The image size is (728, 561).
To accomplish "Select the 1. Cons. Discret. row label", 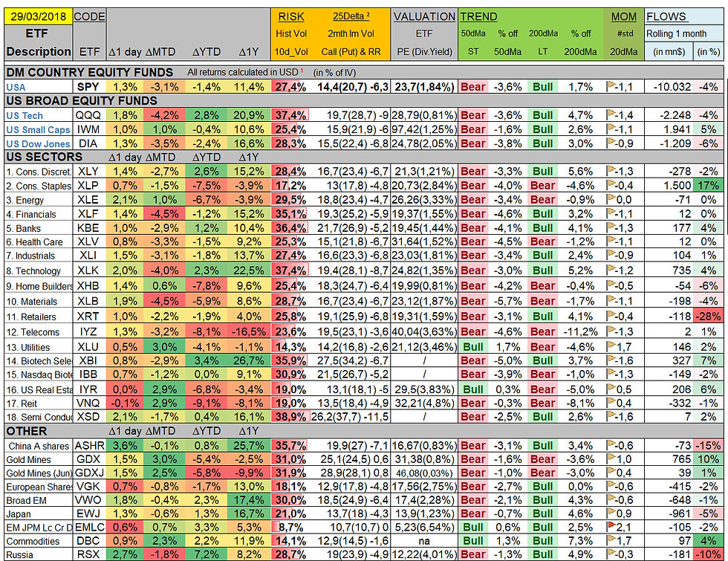I will click(39, 172).
